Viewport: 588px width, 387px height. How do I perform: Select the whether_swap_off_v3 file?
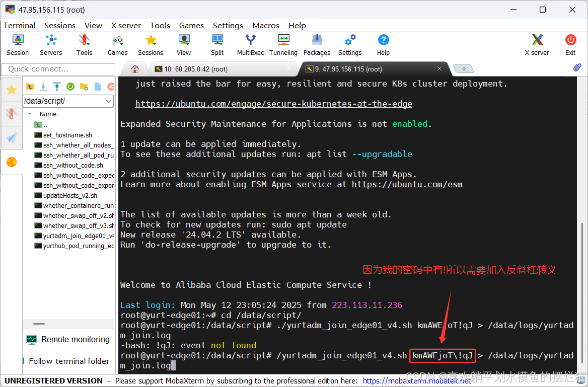point(74,226)
